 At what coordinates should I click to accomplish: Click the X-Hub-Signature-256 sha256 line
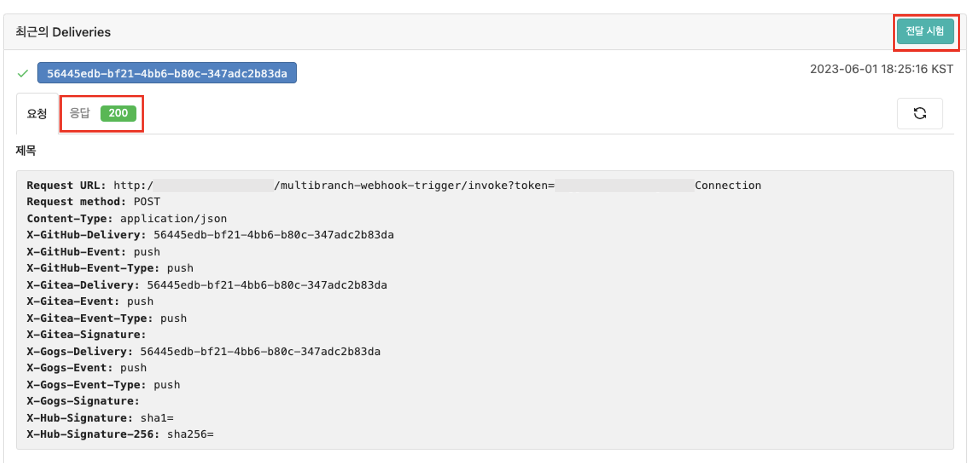120,434
